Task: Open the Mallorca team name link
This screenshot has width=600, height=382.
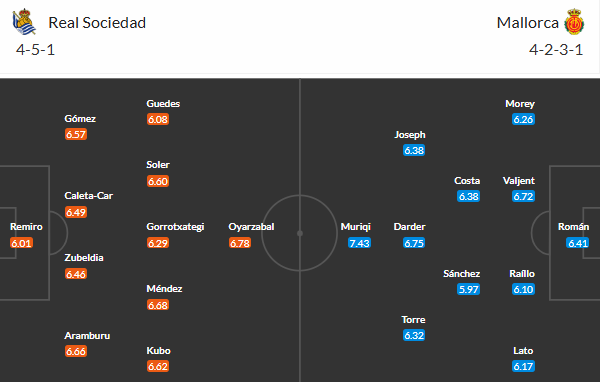Action: pos(527,23)
